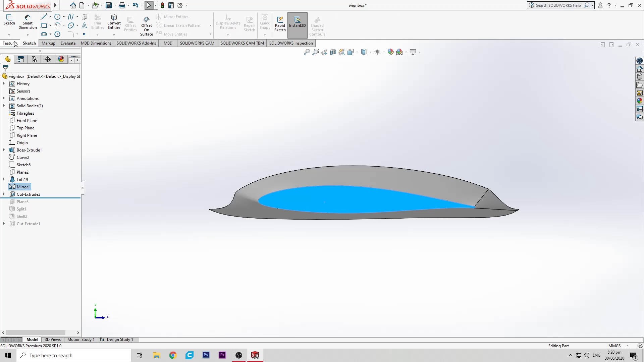Expand Solid Bodies(1) node

click(x=4, y=106)
